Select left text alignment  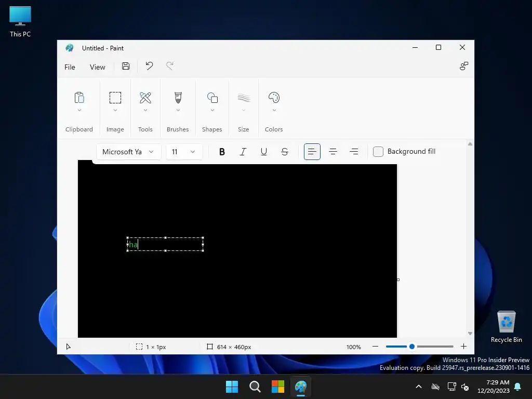point(312,152)
